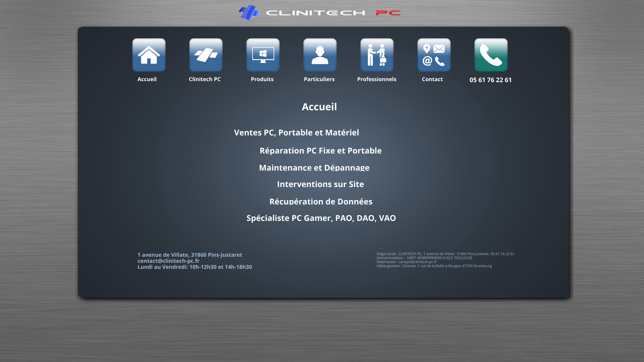Click the address '1 avenue de Villate, 31860 Pins-Justaret'

click(190, 255)
